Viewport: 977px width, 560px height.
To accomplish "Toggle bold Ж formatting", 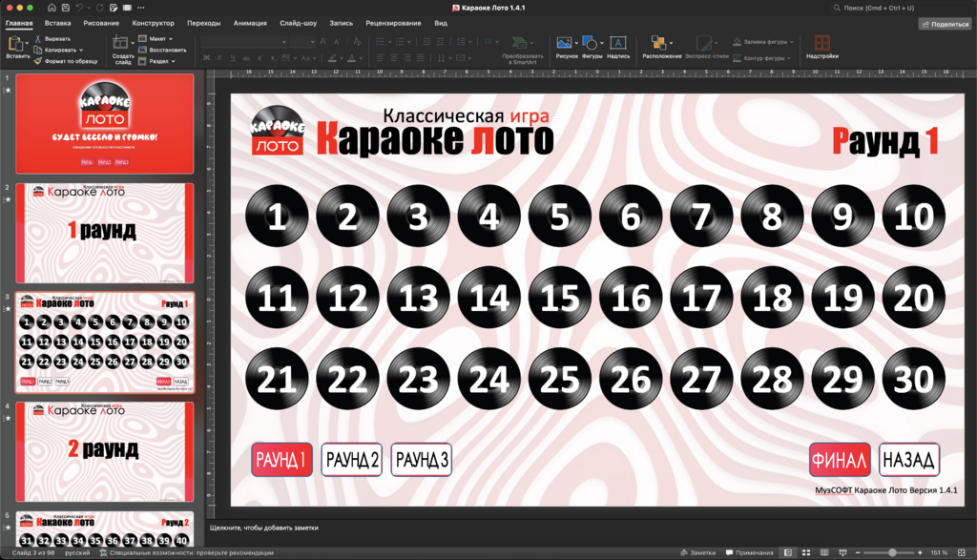I will pyautogui.click(x=206, y=58).
